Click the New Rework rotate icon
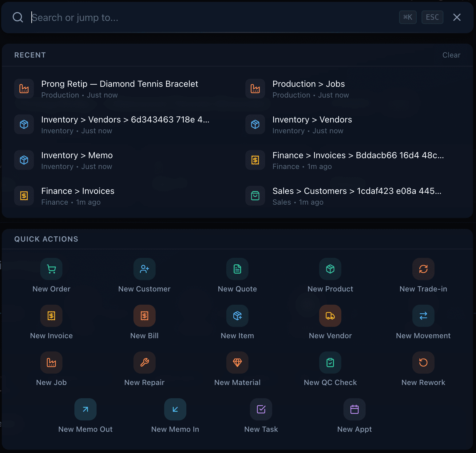 [423, 363]
